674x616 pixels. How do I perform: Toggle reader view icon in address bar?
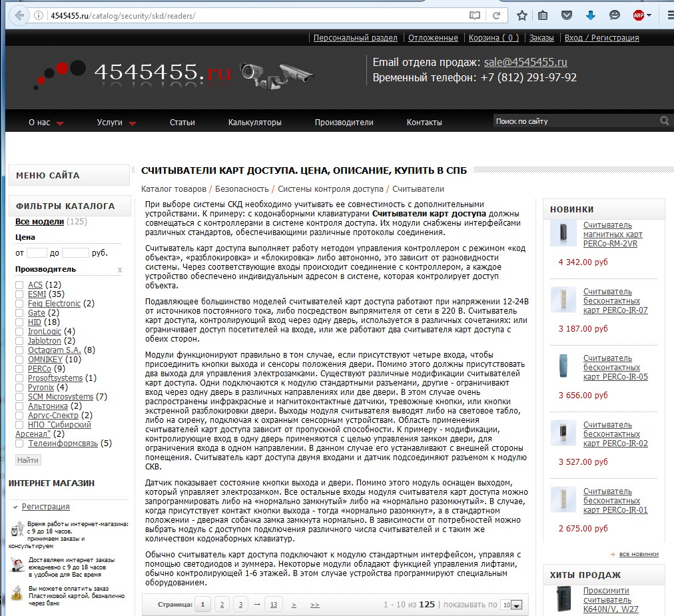475,15
